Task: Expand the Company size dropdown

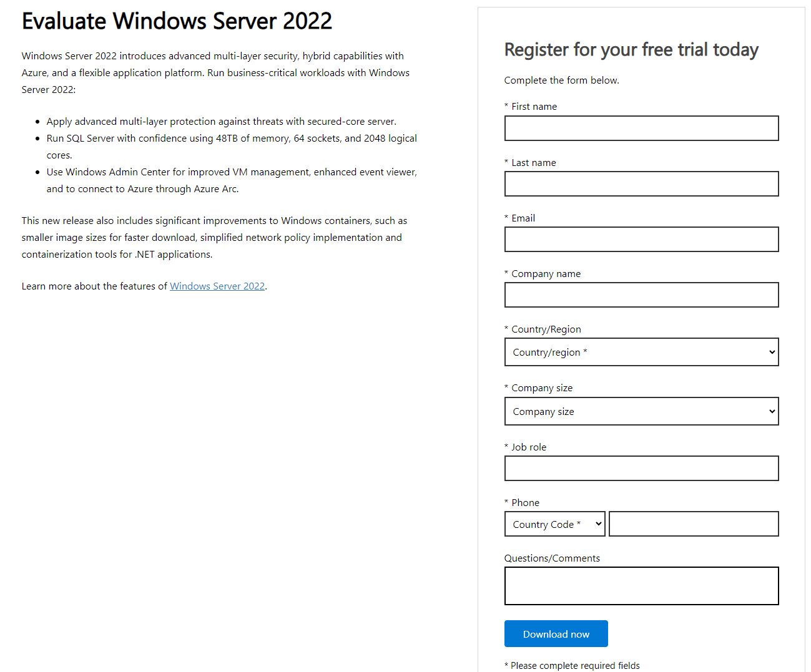Action: (x=641, y=411)
